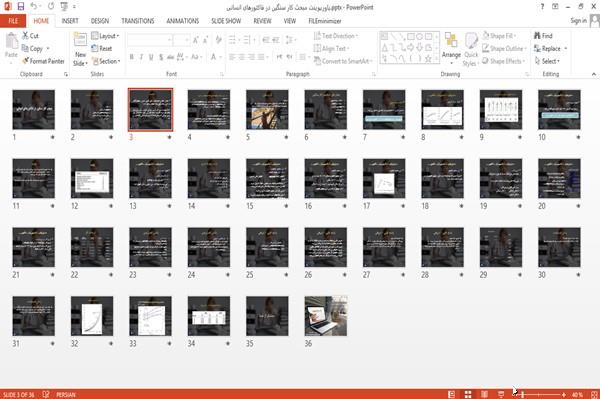Click Slide Sorter view icon in status bar
600x399 pixels.
tap(468, 394)
